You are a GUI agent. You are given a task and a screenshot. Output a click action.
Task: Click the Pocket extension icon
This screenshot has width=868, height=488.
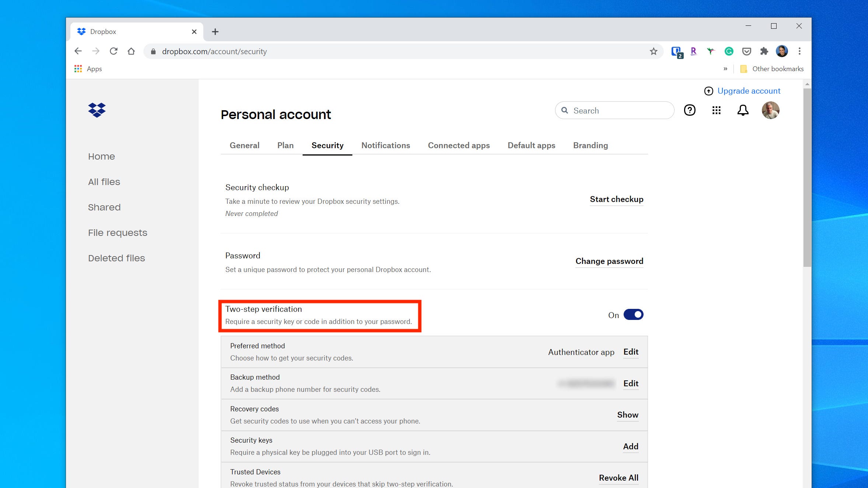pyautogui.click(x=747, y=51)
